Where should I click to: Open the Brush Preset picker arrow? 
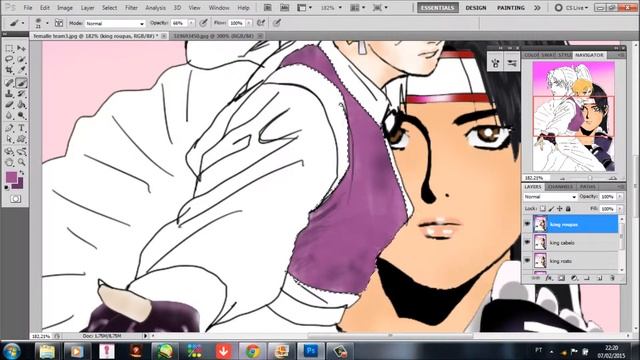tap(47, 23)
